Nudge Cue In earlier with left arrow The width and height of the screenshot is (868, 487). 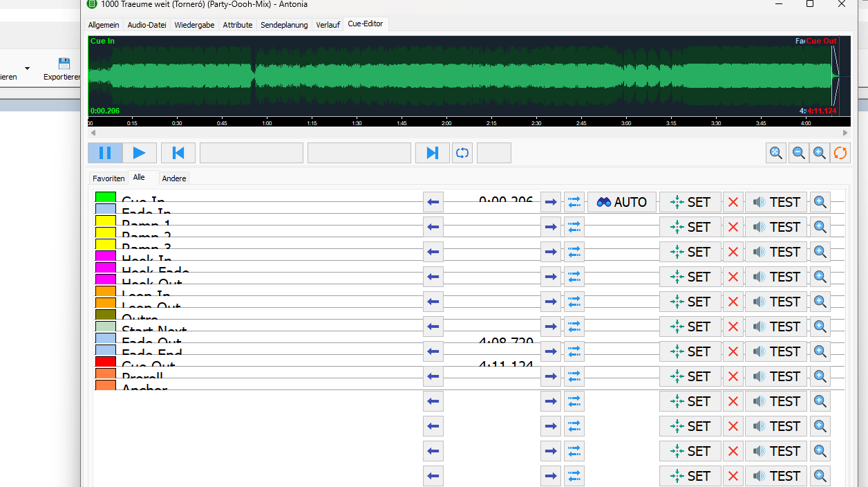(433, 202)
